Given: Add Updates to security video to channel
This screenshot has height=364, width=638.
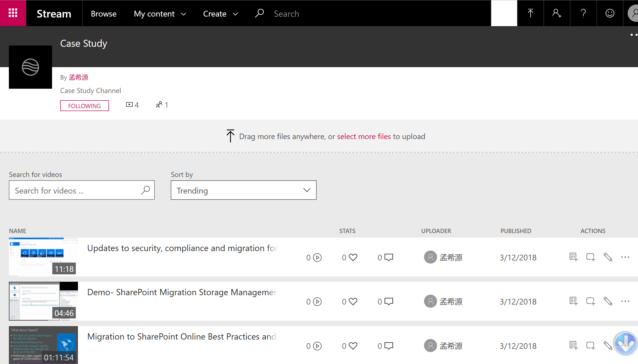Looking at the screenshot, I should [591, 257].
